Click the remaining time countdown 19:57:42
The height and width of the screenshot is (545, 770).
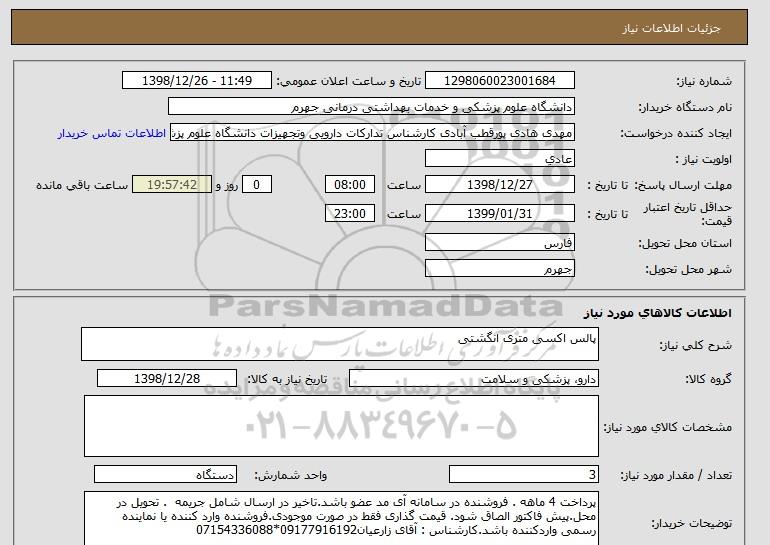click(172, 185)
